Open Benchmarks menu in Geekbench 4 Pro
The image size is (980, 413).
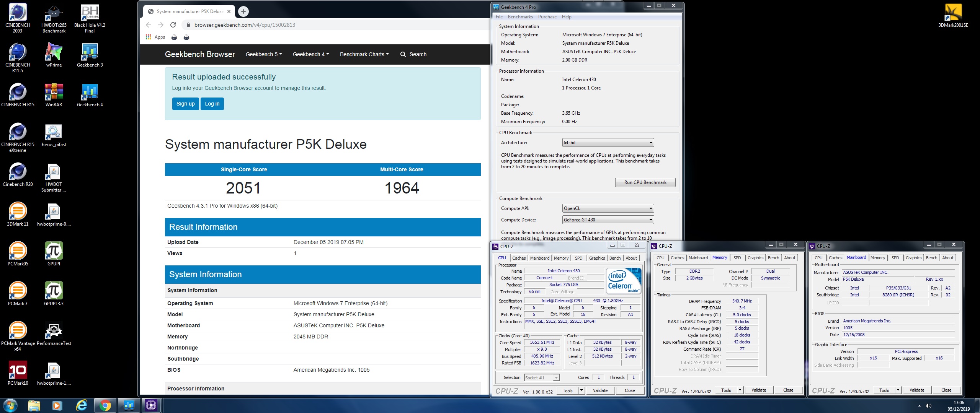click(520, 17)
